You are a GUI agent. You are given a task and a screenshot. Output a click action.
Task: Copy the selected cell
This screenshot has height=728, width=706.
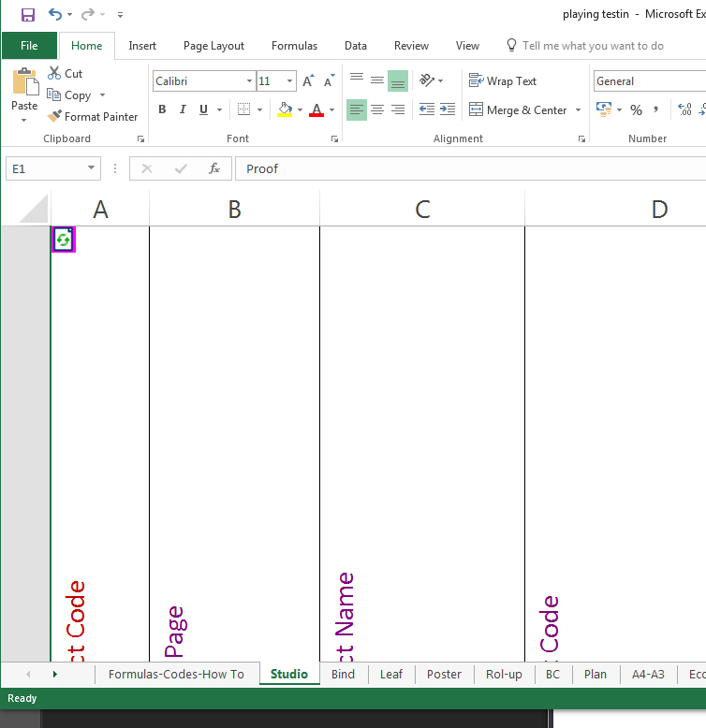point(69,95)
